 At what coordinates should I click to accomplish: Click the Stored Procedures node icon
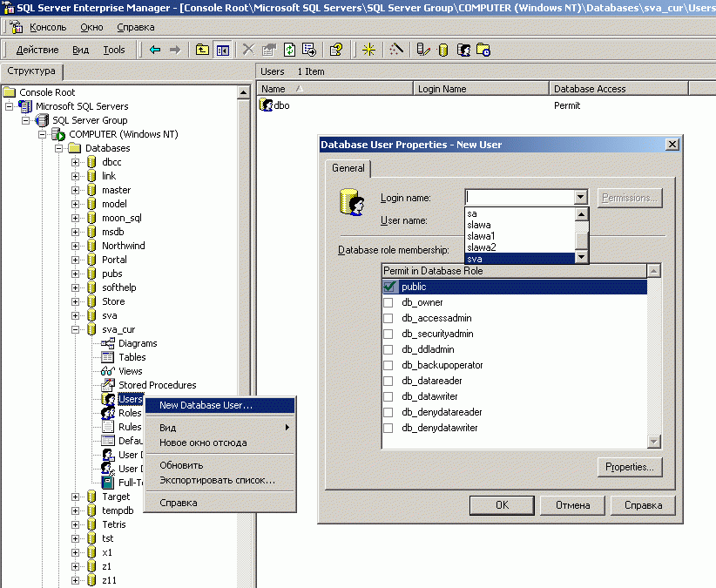(x=108, y=385)
